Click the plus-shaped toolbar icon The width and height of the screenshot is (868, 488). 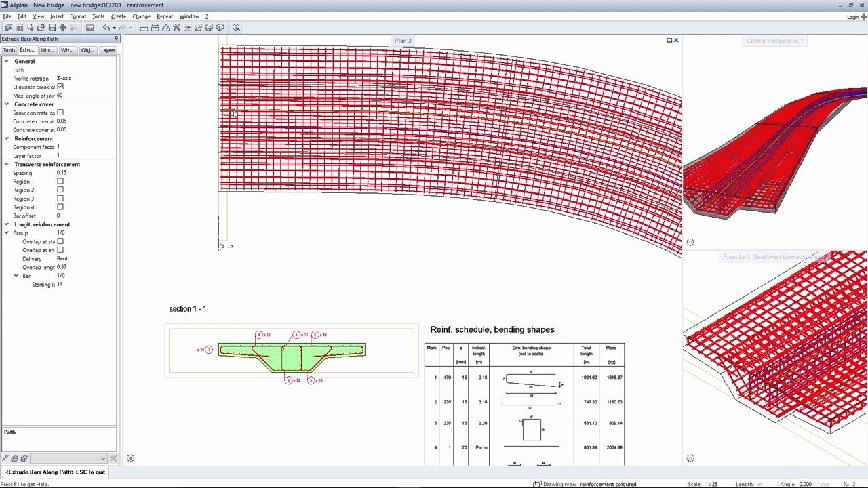(62, 28)
